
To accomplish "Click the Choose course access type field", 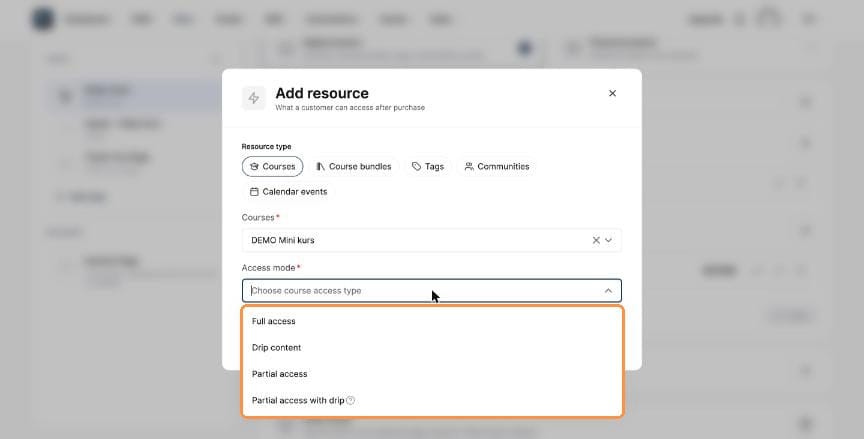I will tap(431, 291).
